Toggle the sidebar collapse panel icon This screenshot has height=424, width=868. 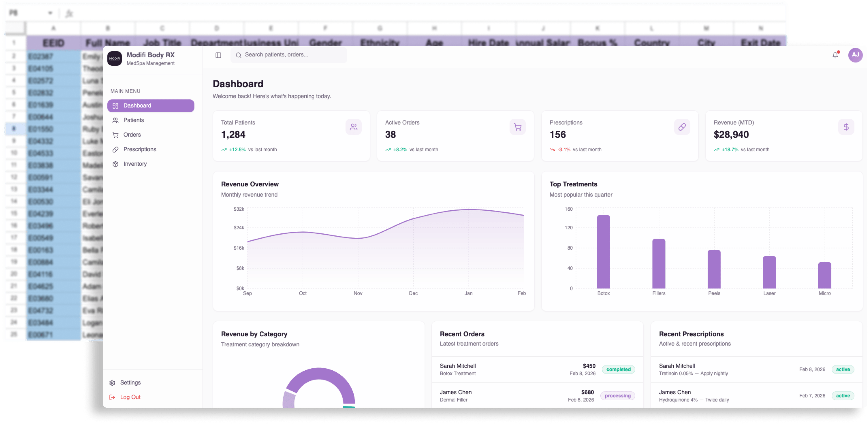click(x=218, y=55)
